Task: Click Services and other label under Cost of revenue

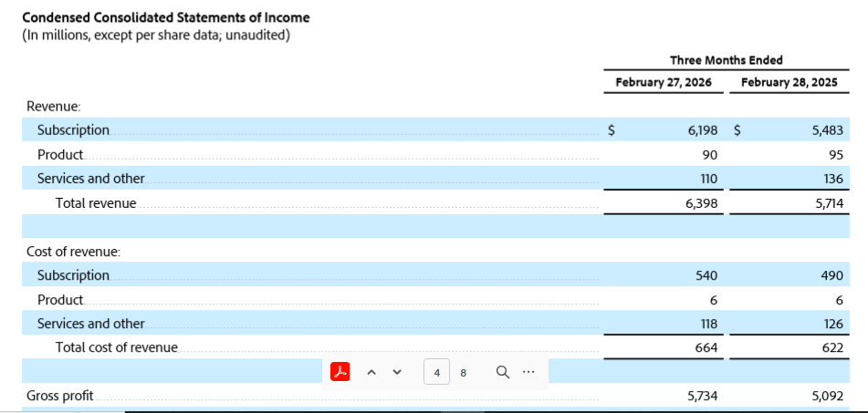Action: click(x=90, y=324)
